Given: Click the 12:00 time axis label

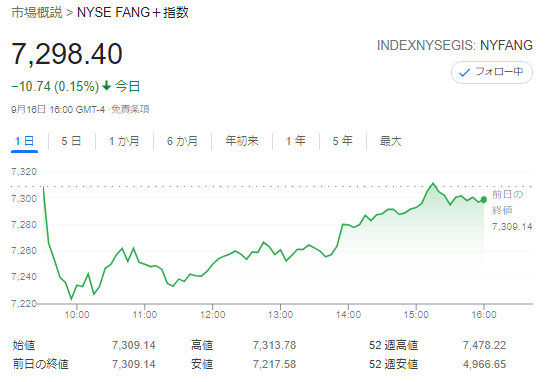Looking at the screenshot, I should 212,315.
